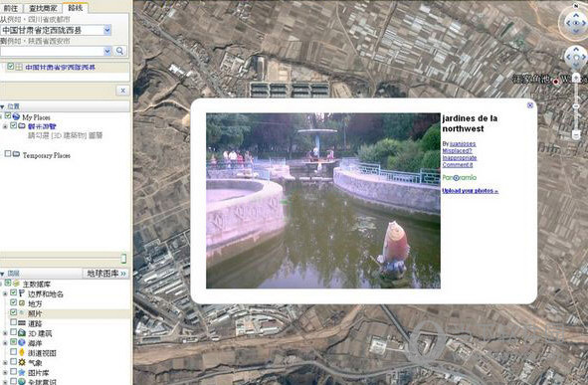
Task: Click the 气象 sun icon
Action: 22,362
